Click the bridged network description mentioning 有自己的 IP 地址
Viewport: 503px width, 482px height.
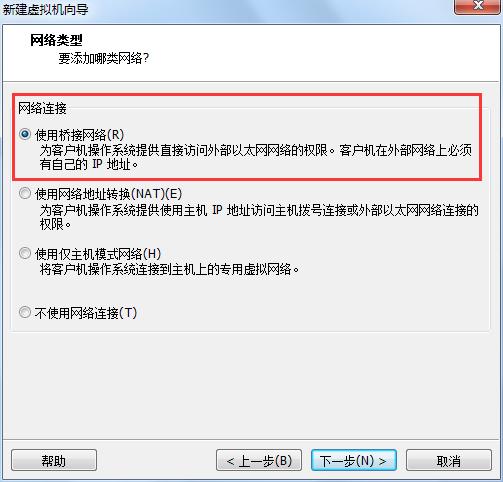click(256, 157)
